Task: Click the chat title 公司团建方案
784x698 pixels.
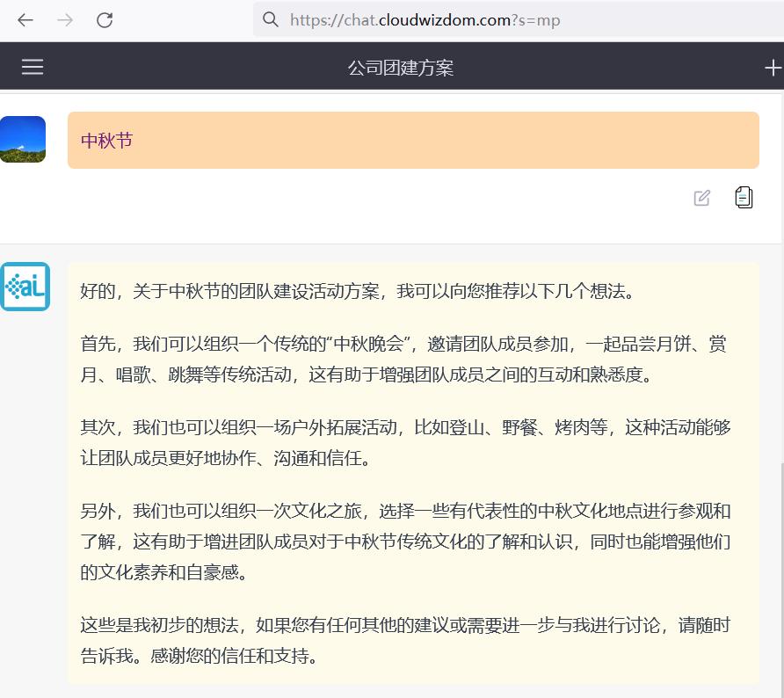Action: pyautogui.click(x=400, y=66)
